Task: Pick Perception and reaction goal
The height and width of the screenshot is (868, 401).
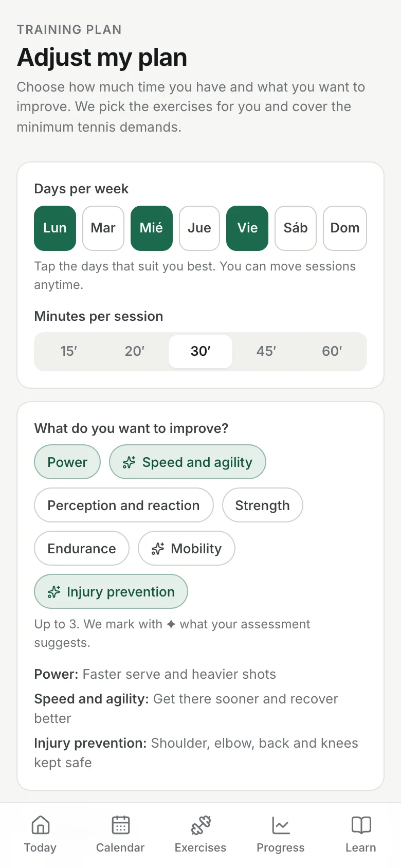Action: click(124, 505)
